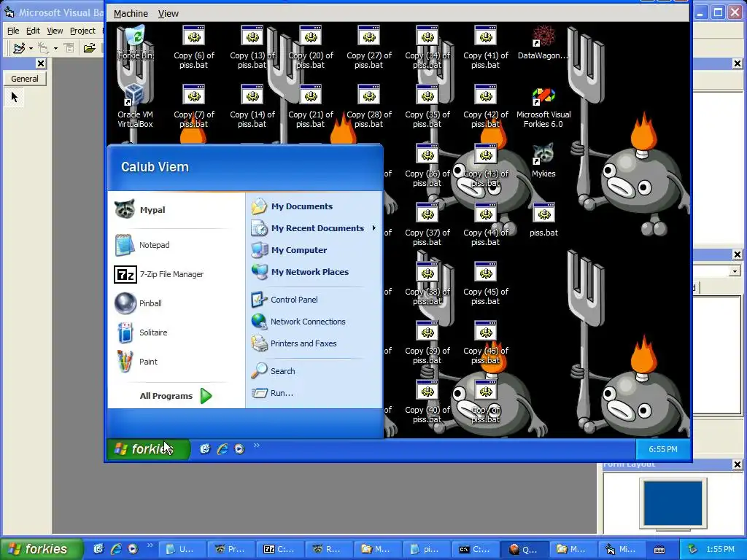Select the DataWagon desktop shortcut
The image size is (747, 560).
click(543, 43)
